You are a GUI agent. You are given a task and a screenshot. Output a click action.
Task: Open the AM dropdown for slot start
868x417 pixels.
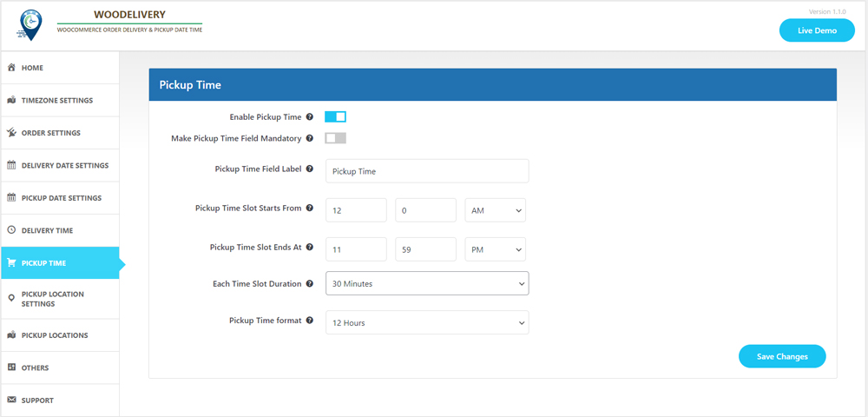[x=496, y=210]
